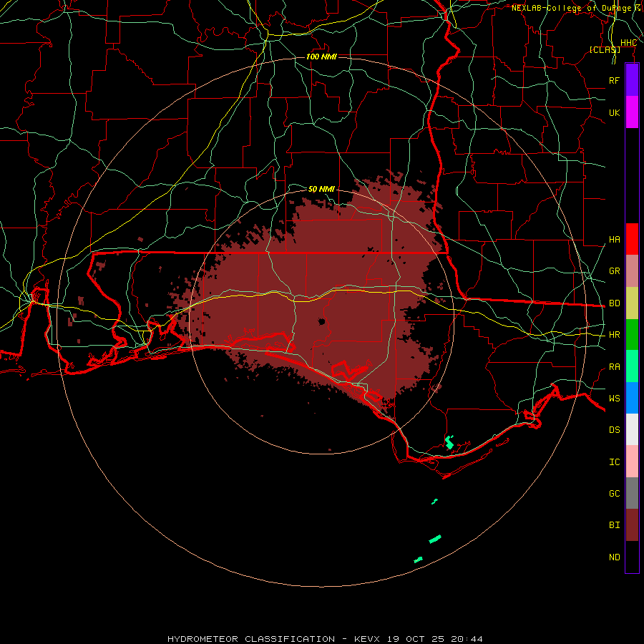Click the "BD" legend label
Image resolution: width=644 pixels, height=644 pixels.
pos(614,303)
